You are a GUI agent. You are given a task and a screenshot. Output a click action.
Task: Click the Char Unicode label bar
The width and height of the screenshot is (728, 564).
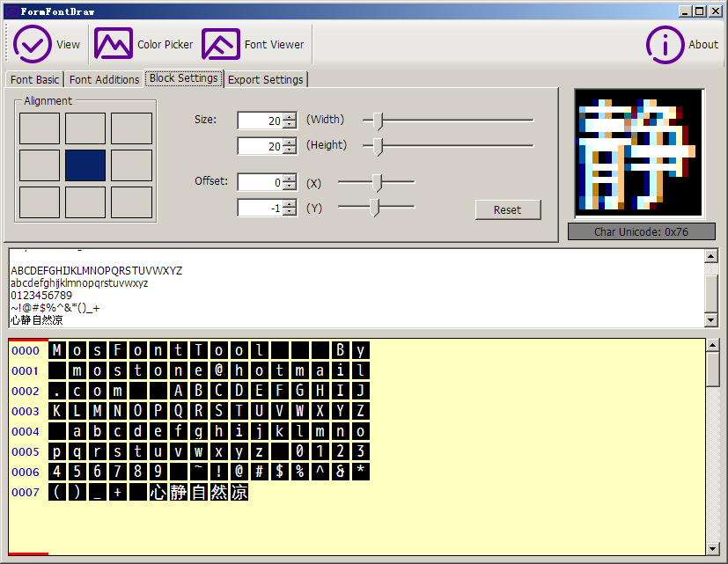pyautogui.click(x=641, y=231)
